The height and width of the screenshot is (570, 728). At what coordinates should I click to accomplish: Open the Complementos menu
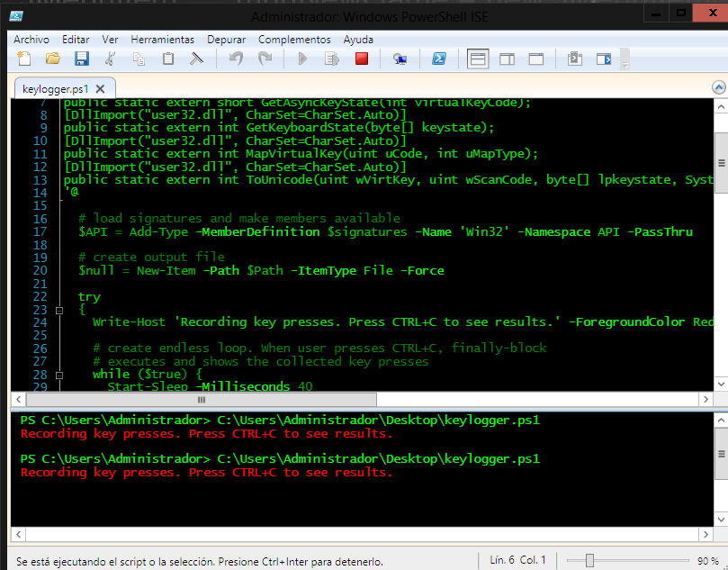294,40
